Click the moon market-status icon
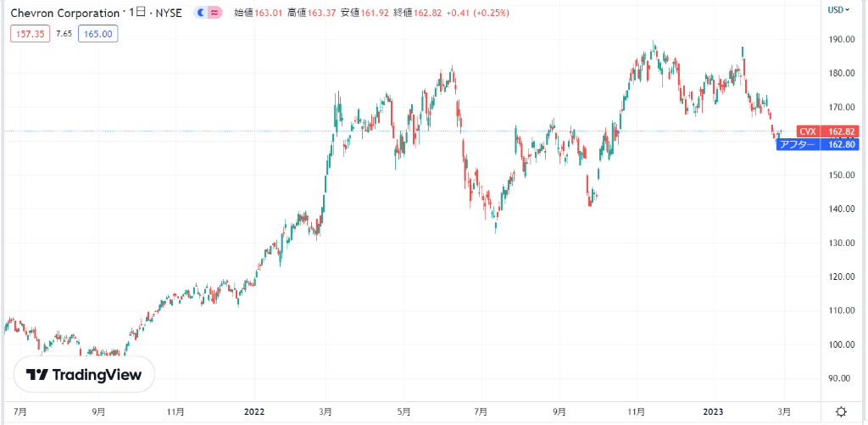Viewport: 868px width, 425px height. 200,13
